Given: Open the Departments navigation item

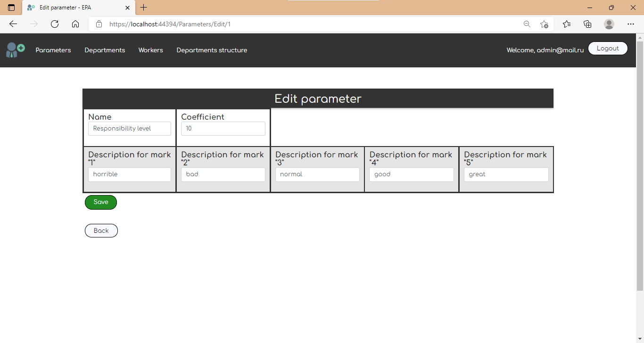Looking at the screenshot, I should pos(105,50).
